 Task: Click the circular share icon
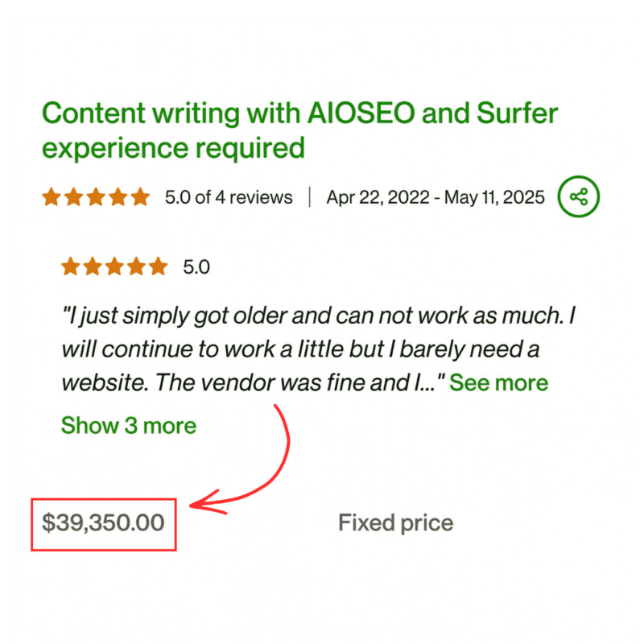[x=578, y=196]
